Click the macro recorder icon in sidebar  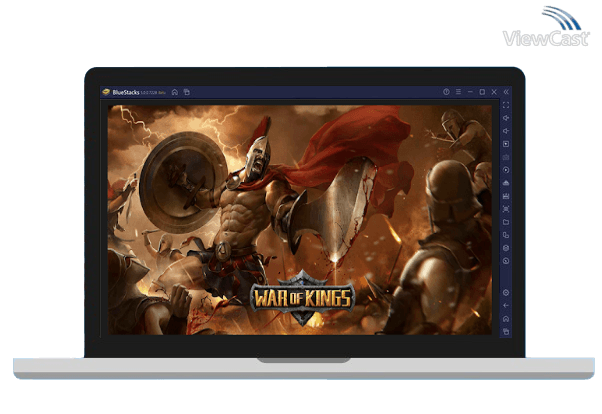coord(506,196)
